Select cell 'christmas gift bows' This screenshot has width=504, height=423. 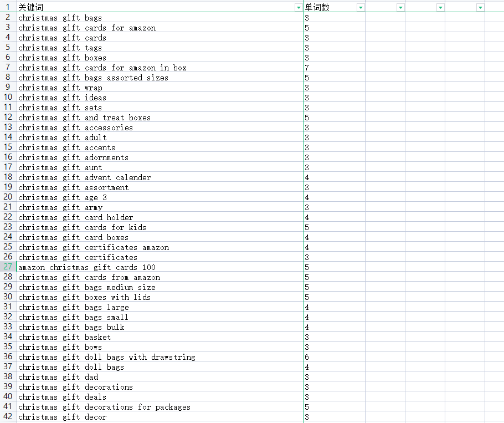point(160,346)
